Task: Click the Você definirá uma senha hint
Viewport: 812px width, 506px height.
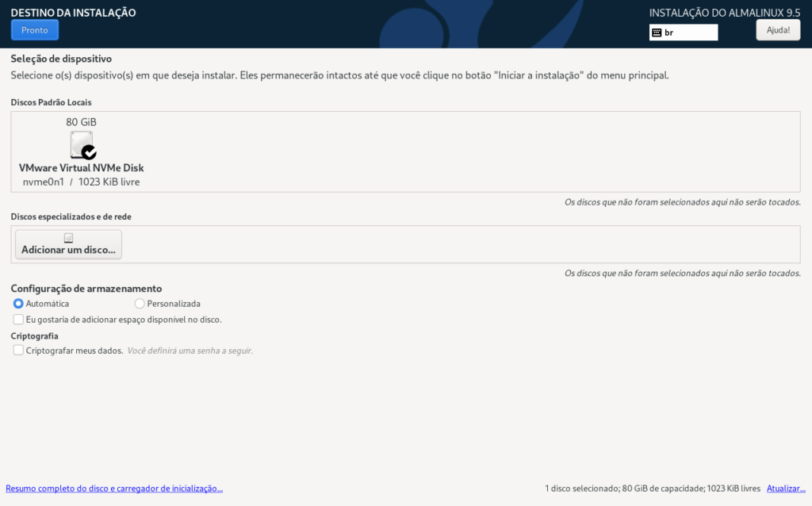Action: pyautogui.click(x=190, y=351)
